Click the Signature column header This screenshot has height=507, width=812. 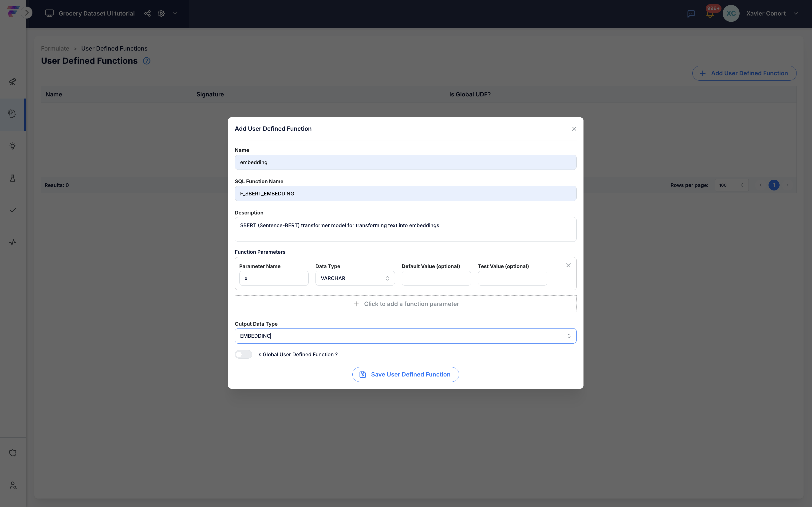(210, 94)
